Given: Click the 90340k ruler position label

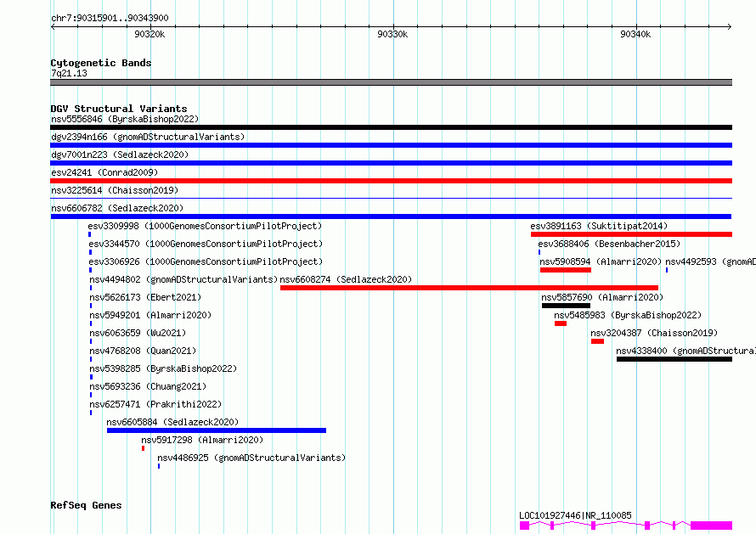Looking at the screenshot, I should point(635,34).
